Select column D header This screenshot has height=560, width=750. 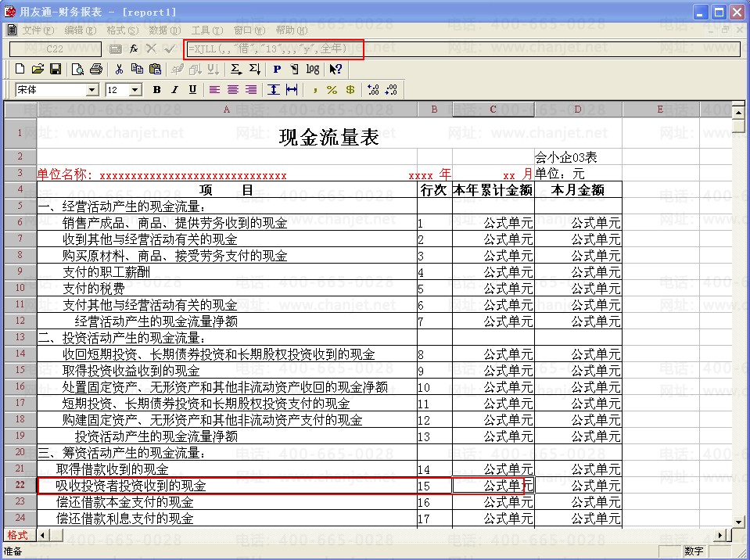[x=578, y=109]
